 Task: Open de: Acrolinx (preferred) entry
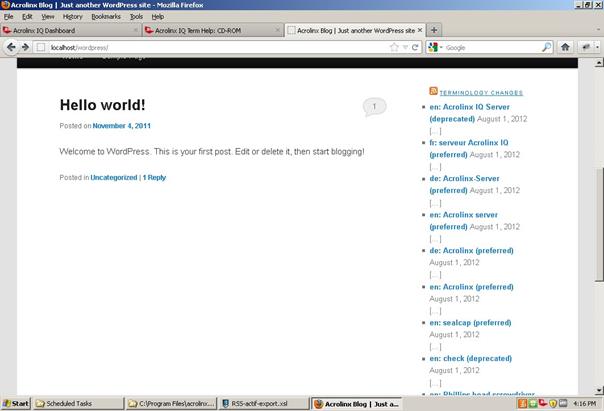[x=471, y=251]
